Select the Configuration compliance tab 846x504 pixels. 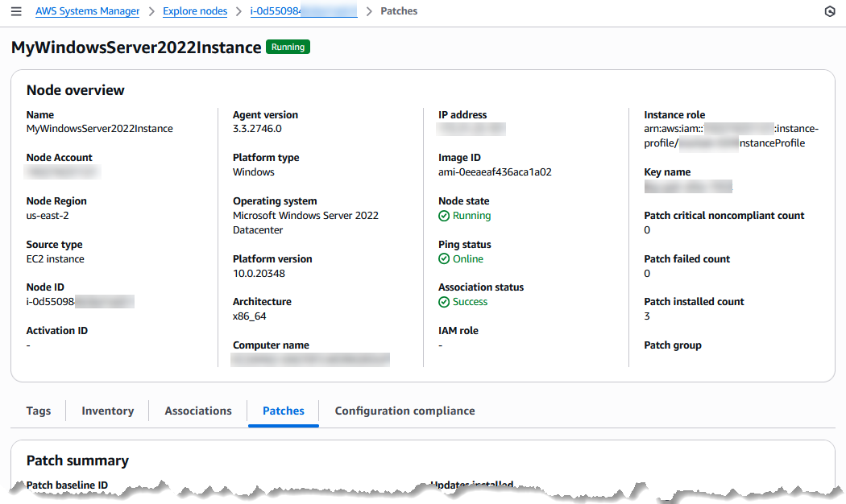coord(404,411)
